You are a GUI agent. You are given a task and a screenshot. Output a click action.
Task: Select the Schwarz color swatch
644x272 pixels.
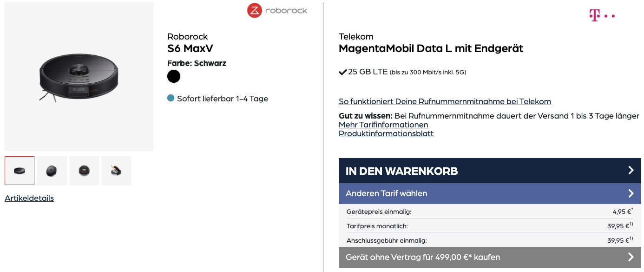click(x=174, y=76)
